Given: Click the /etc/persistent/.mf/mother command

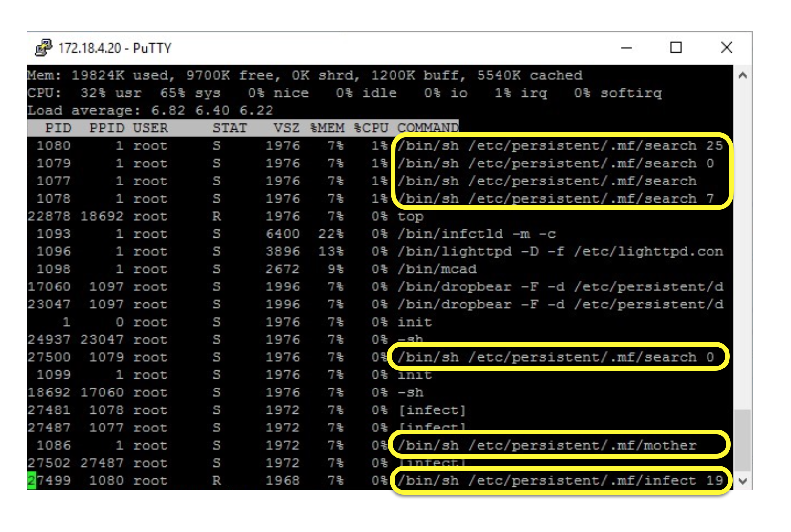Looking at the screenshot, I should (x=547, y=445).
